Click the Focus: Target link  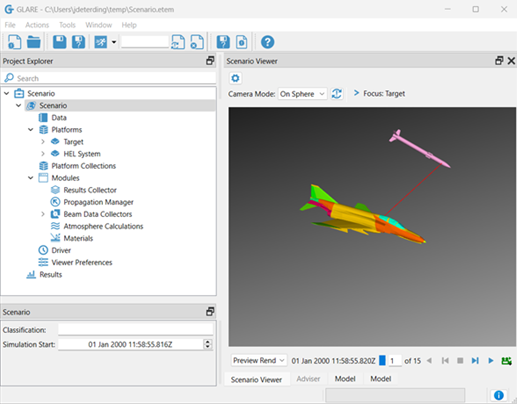(384, 94)
